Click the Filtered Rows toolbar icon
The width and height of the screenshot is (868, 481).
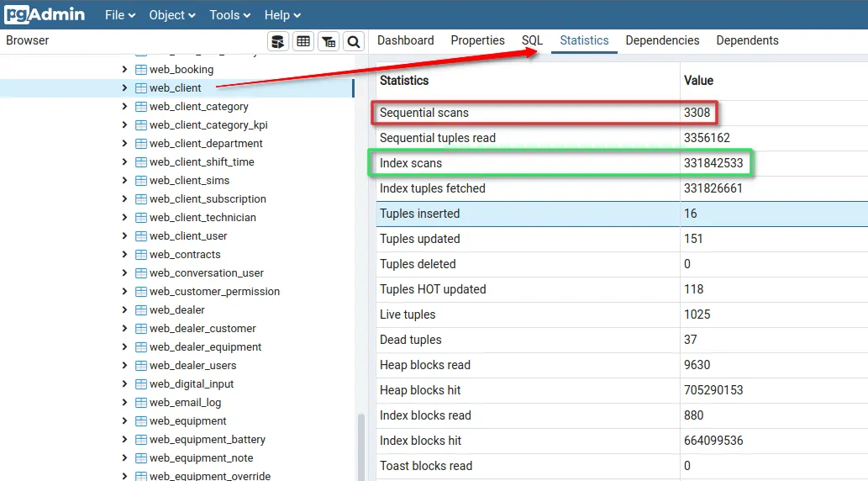tap(329, 41)
